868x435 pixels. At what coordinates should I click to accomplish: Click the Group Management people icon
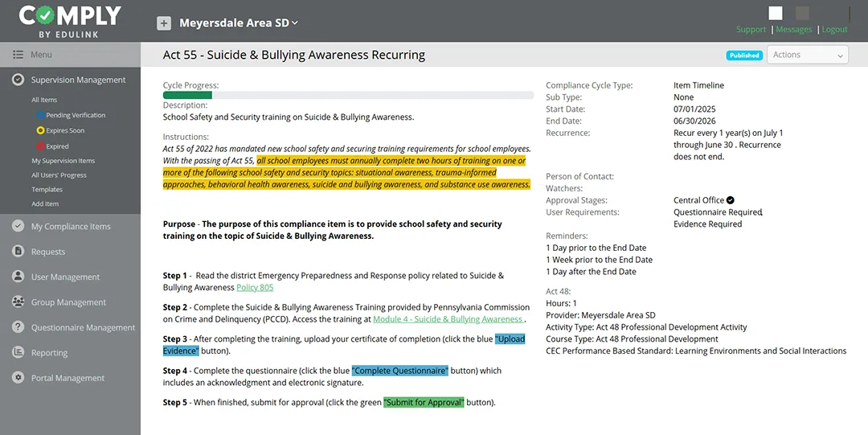18,302
